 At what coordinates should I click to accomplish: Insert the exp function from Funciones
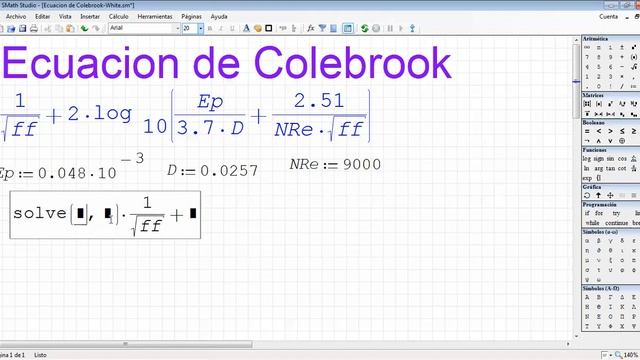click(x=587, y=178)
